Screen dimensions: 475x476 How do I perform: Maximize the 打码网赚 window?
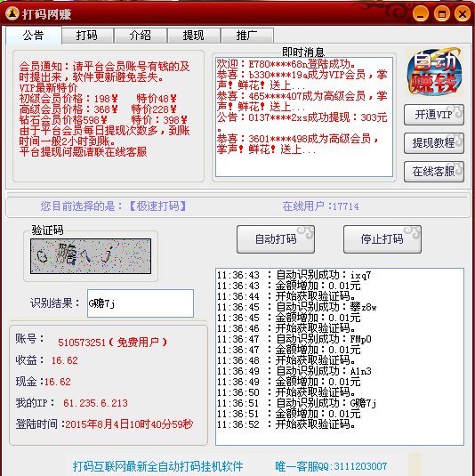click(441, 14)
